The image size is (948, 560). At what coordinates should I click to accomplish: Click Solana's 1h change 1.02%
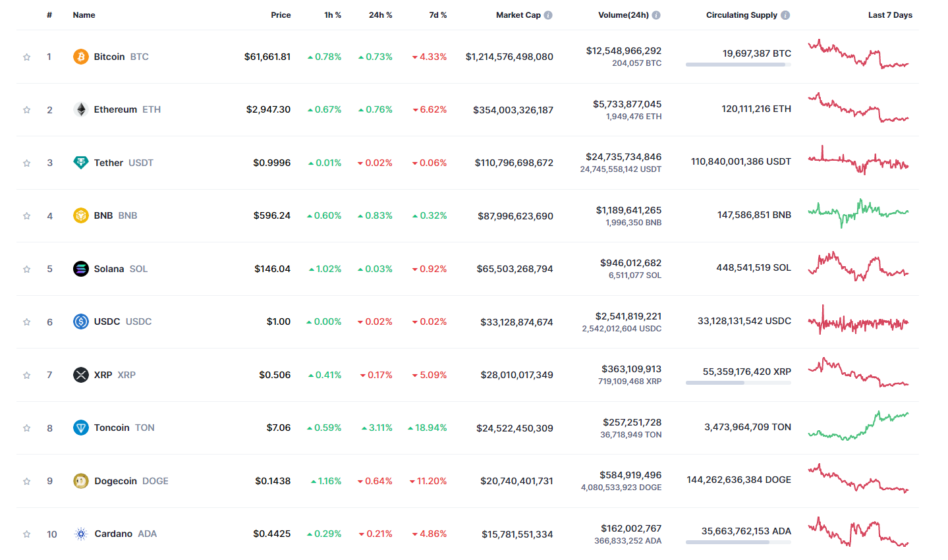click(x=325, y=269)
